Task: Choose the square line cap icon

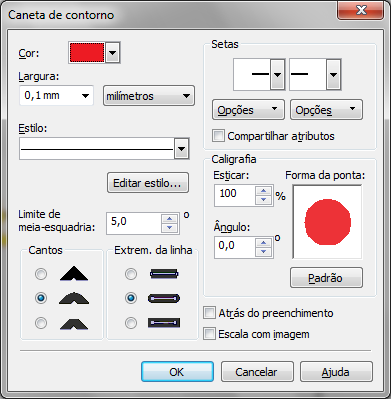Action: coord(164,274)
